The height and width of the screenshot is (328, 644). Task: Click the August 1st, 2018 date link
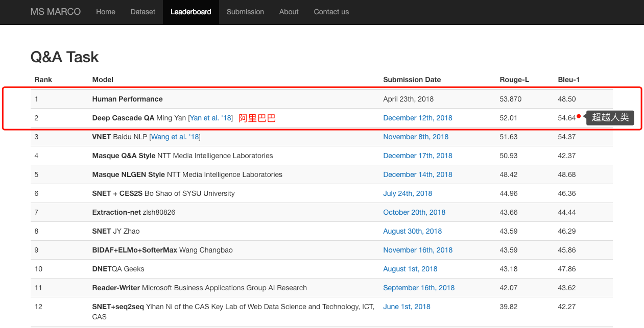pyautogui.click(x=410, y=269)
